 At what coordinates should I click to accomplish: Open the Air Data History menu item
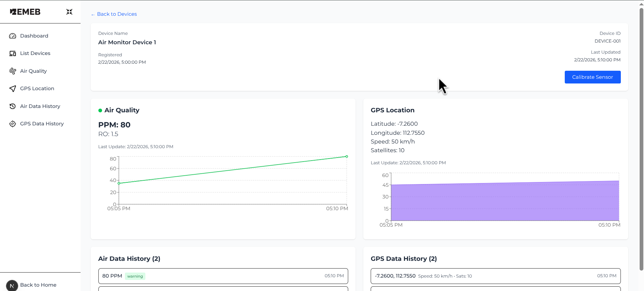pos(40,106)
